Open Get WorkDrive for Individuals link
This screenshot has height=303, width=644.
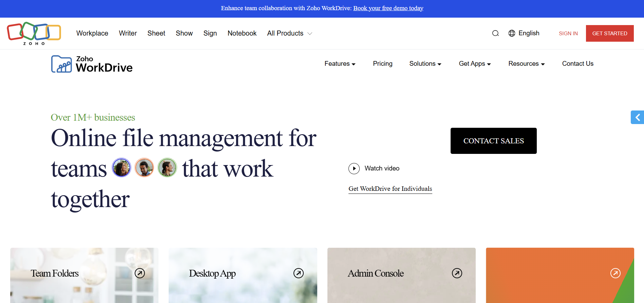[390, 189]
